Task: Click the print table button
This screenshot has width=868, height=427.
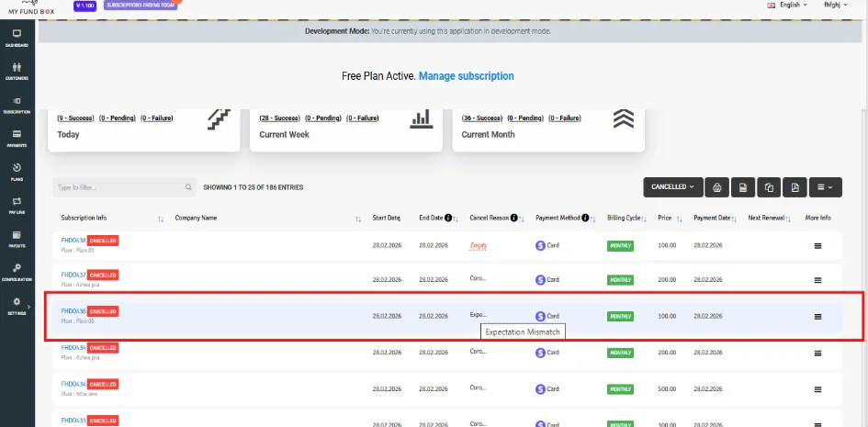Action: click(716, 187)
